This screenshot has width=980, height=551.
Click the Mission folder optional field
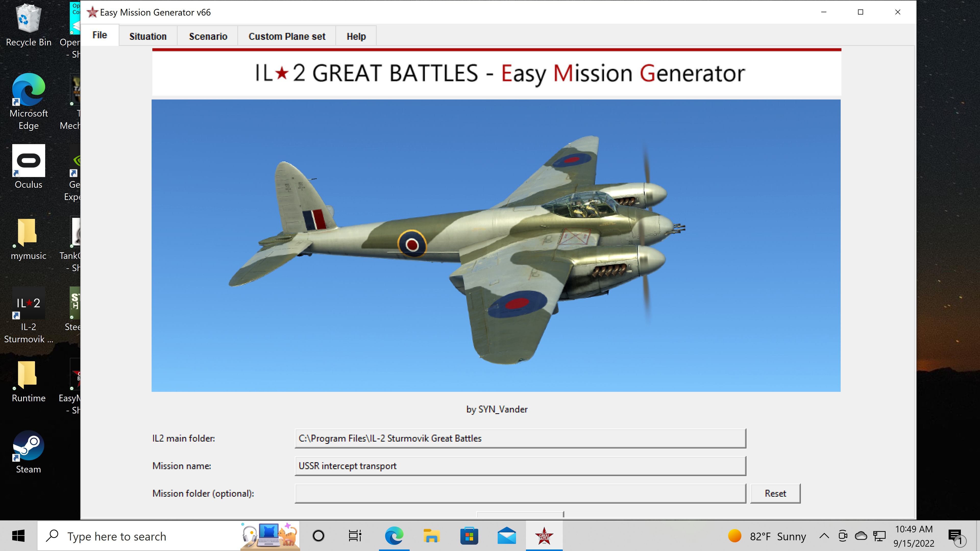click(x=520, y=493)
